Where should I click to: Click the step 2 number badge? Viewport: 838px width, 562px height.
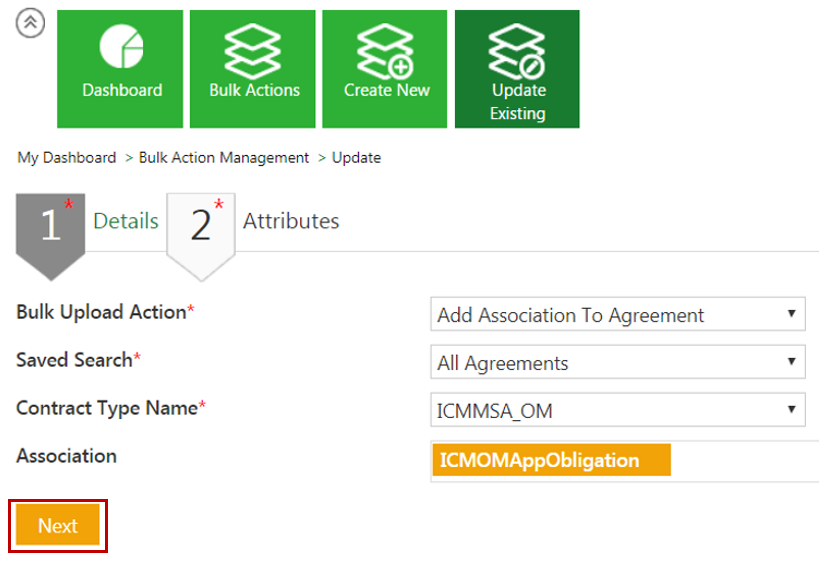(x=200, y=226)
